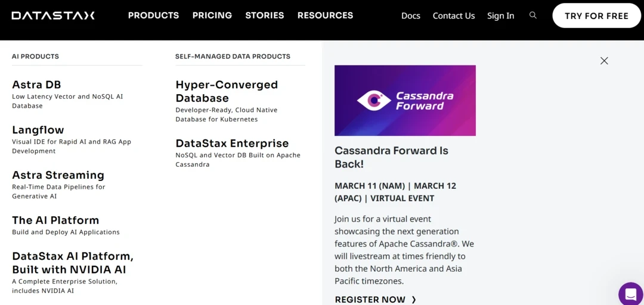The width and height of the screenshot is (644, 305).
Task: Open the Pricing menu item
Action: tap(212, 15)
